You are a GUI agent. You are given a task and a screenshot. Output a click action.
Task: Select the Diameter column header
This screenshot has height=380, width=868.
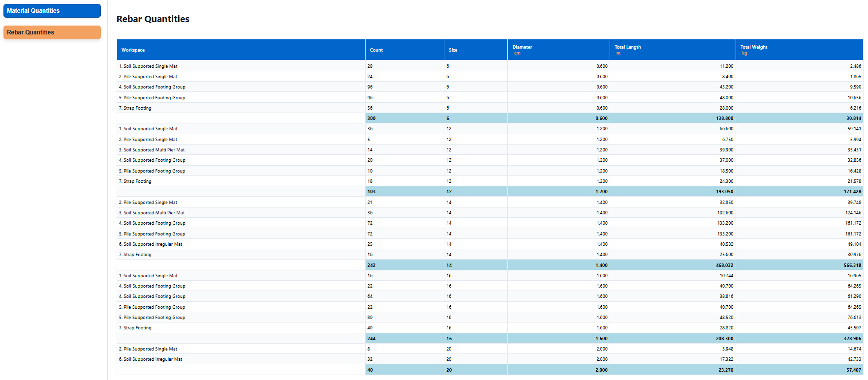click(x=522, y=48)
